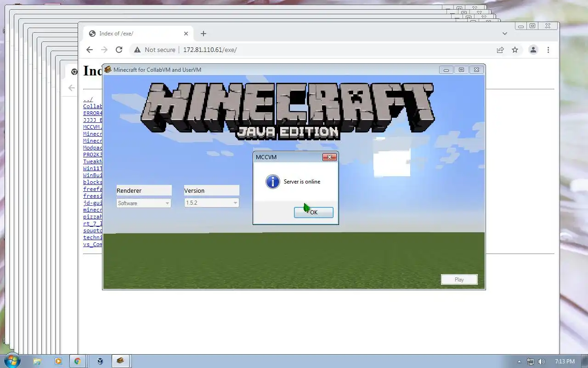This screenshot has width=588, height=368.
Task: Select the 'Index of /exe/' tab
Action: (x=138, y=34)
